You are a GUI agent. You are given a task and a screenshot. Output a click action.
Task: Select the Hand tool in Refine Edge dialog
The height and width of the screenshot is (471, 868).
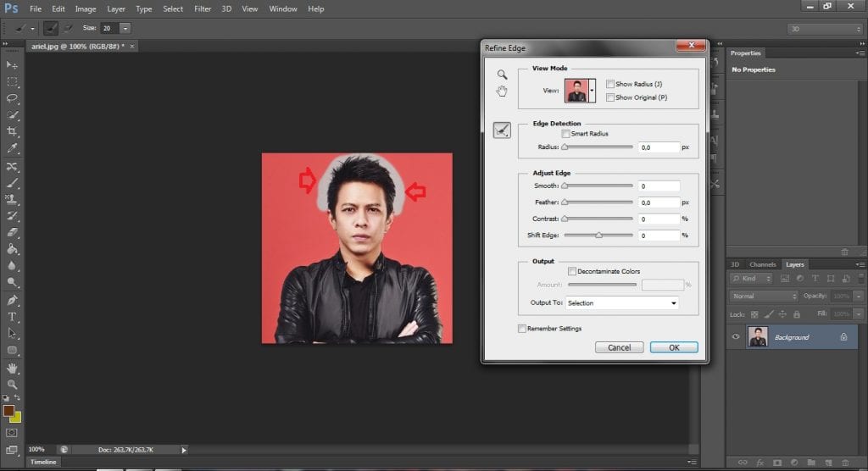coord(502,91)
